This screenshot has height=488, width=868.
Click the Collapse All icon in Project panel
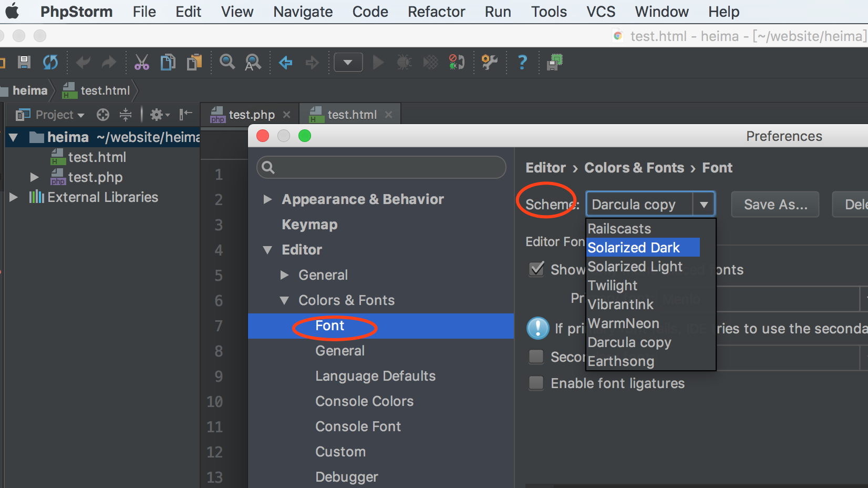(126, 115)
